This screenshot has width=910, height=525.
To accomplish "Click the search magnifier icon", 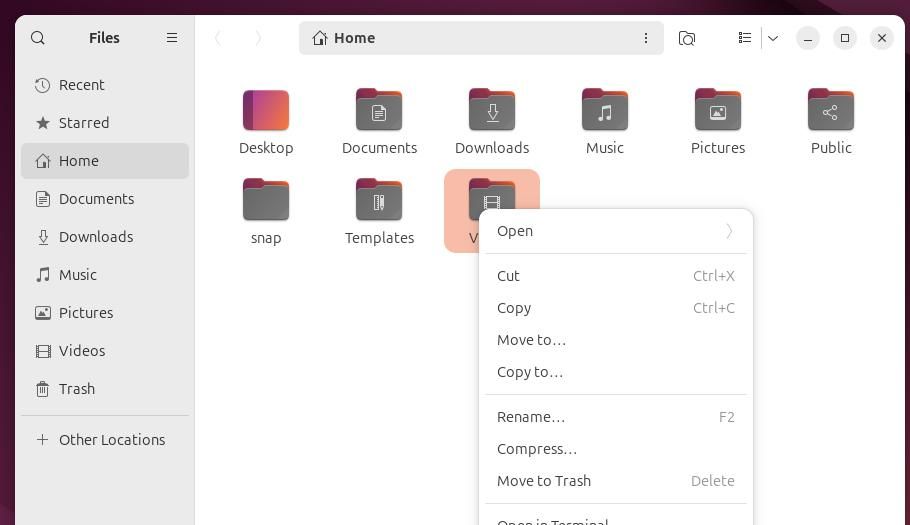I will (x=38, y=38).
